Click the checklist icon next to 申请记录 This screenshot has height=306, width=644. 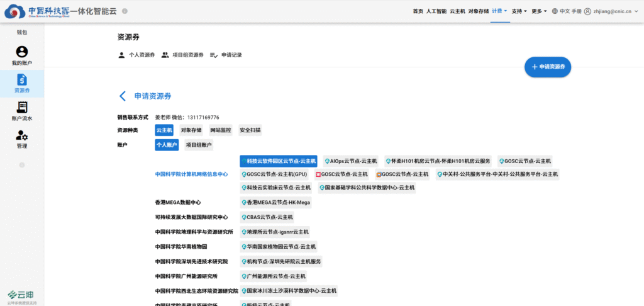pyautogui.click(x=214, y=55)
